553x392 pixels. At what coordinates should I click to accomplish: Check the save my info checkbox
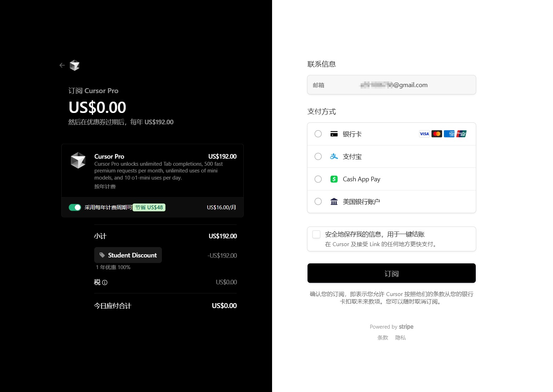[316, 234]
